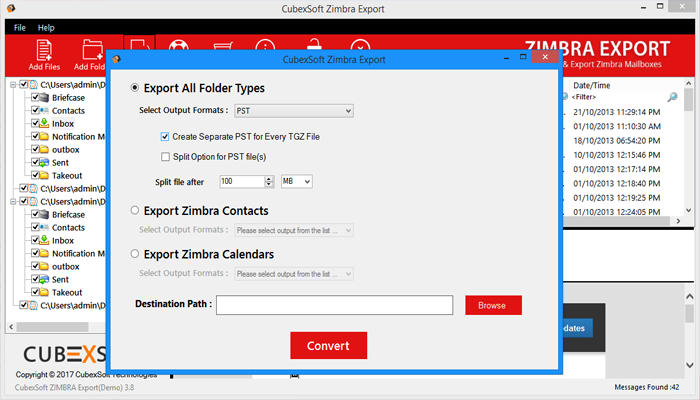Select row dated 01/10/2013 11:10:30 AM
This screenshot has width=700, height=400.
(617, 126)
